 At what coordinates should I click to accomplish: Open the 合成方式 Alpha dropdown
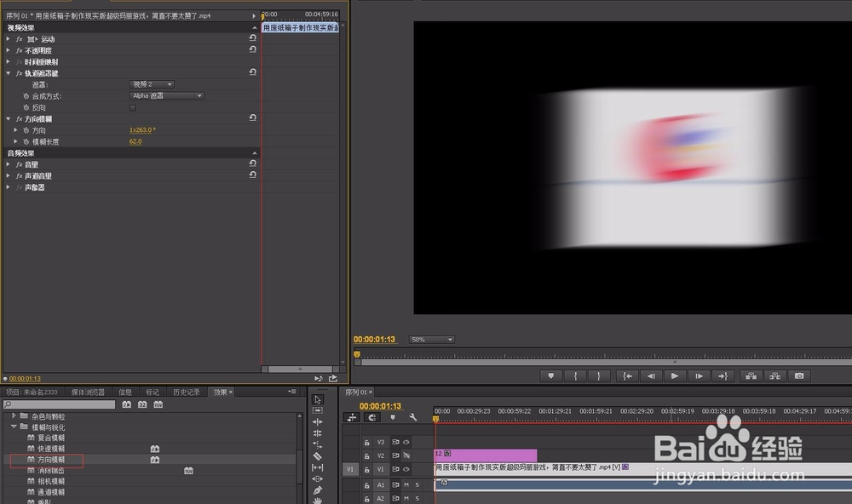[x=167, y=95]
